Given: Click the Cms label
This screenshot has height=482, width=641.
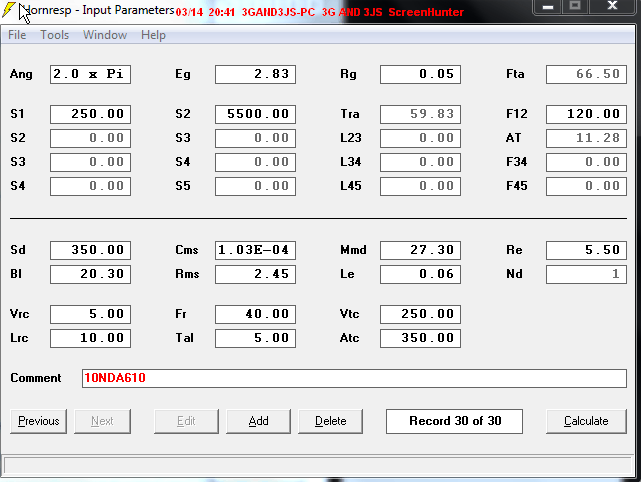Looking at the screenshot, I should click(187, 250).
